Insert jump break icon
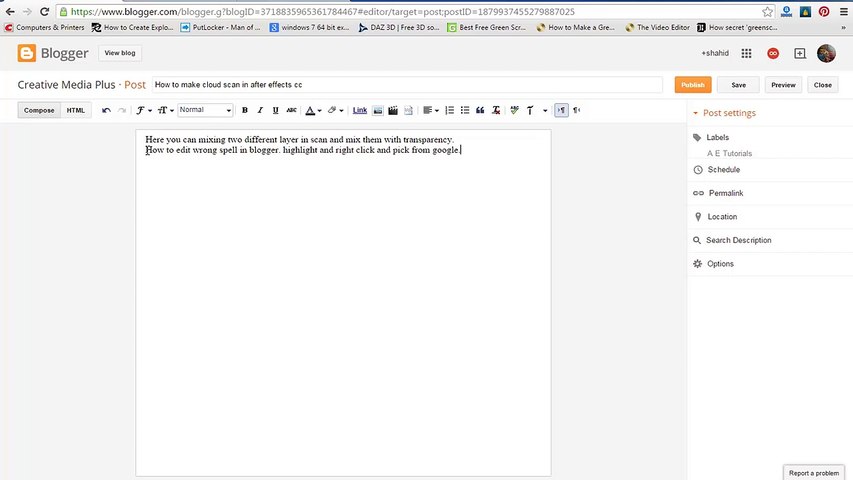This screenshot has width=853, height=480. (x=408, y=110)
